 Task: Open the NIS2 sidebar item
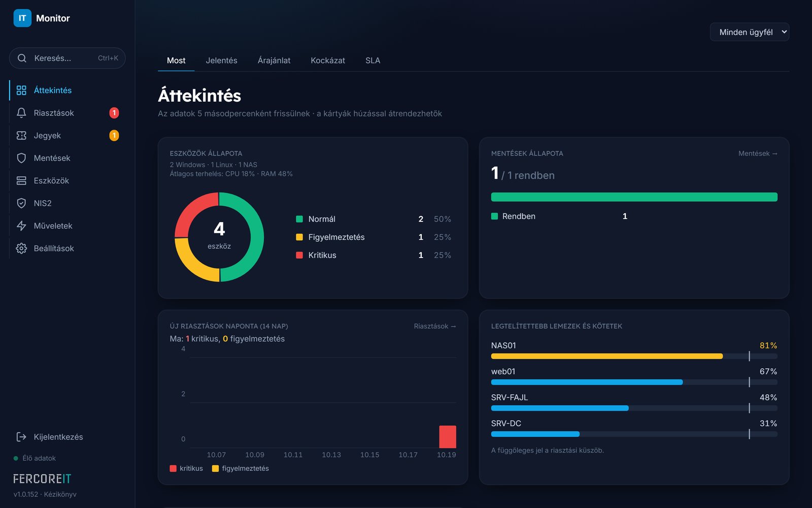67,203
